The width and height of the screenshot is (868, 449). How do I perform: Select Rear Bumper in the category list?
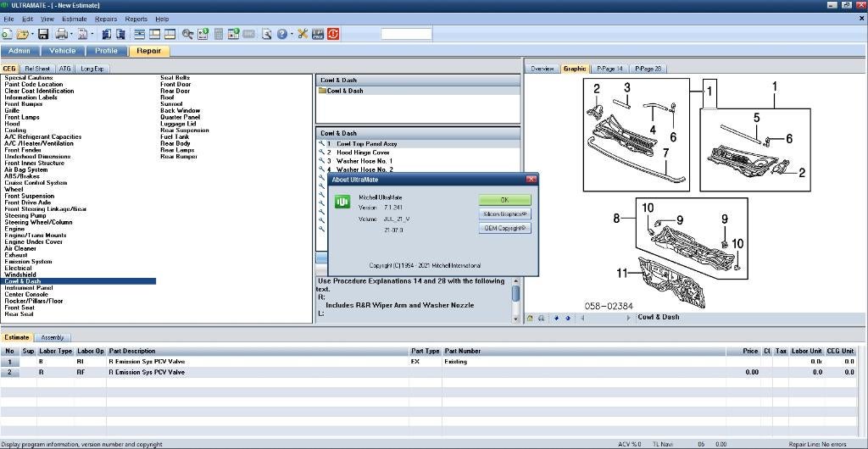(179, 157)
